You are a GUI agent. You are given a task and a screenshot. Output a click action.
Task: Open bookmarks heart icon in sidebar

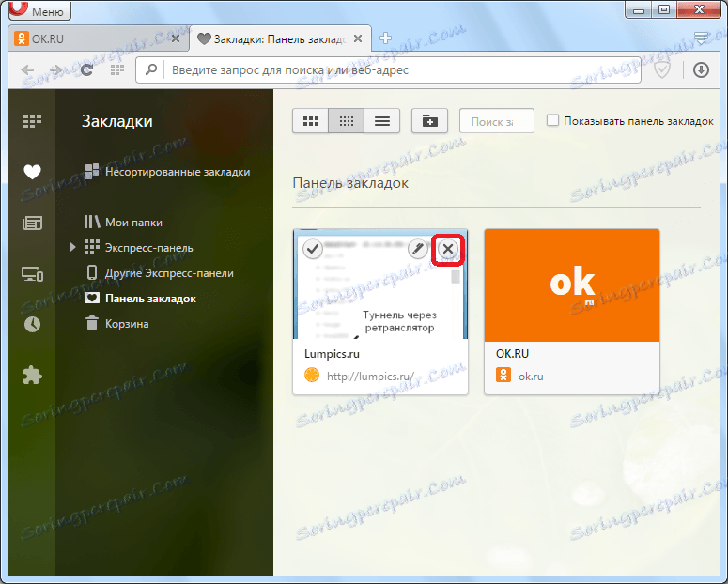point(32,172)
